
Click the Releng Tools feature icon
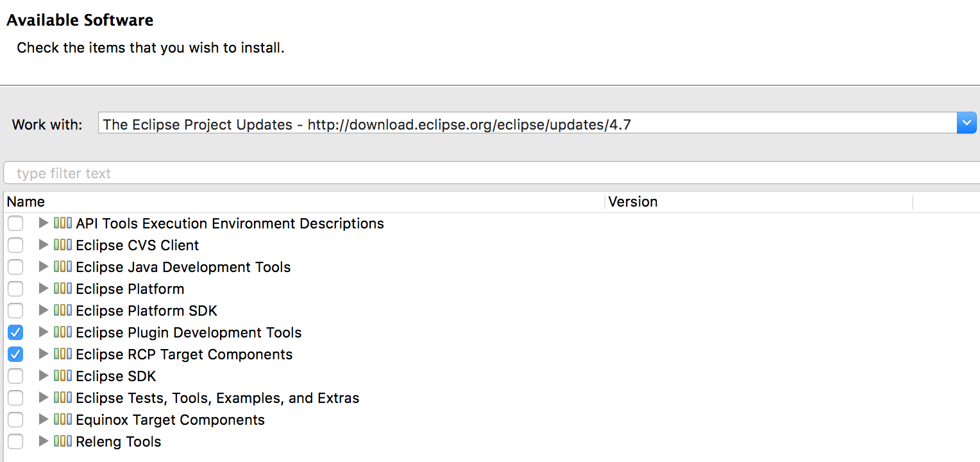[63, 441]
